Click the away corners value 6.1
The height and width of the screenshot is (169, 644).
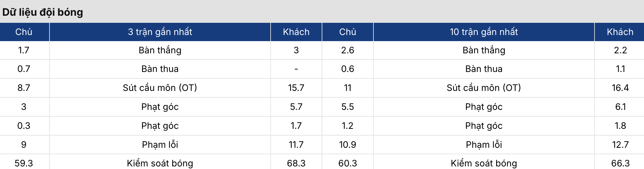[620, 107]
